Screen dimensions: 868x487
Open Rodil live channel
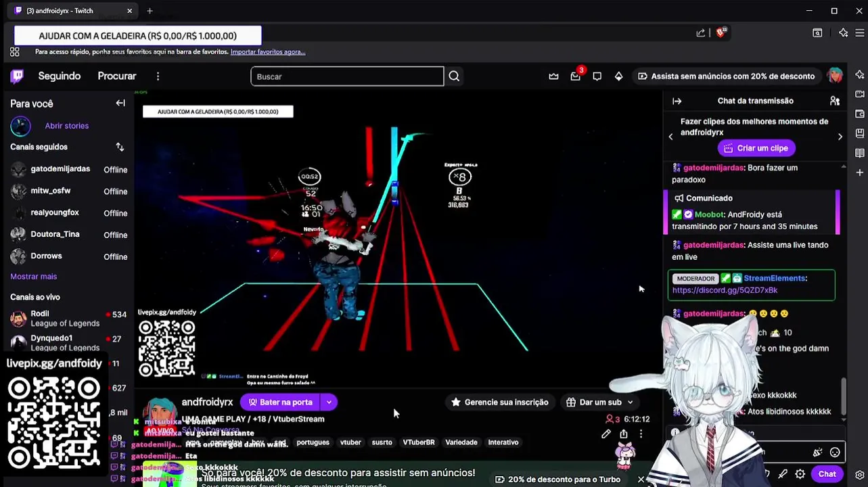(x=68, y=319)
